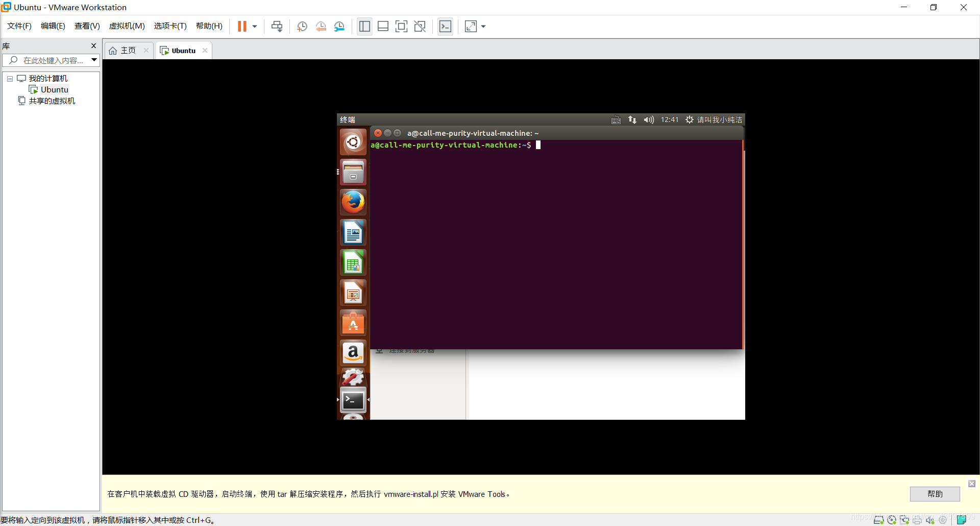The height and width of the screenshot is (526, 980).
Task: Revert to the previous snapshot
Action: tap(321, 26)
